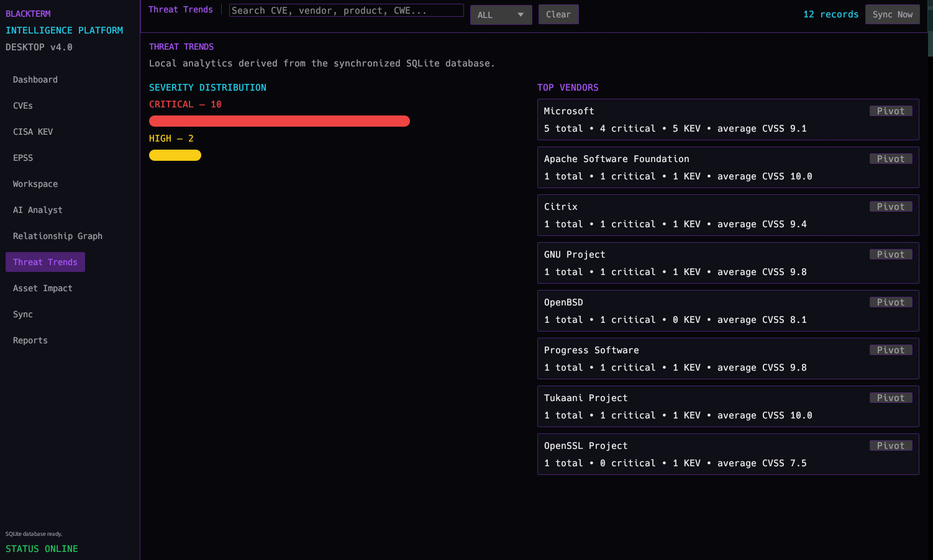Click the BLACKTERM logo text
933x560 pixels.
pos(28,14)
